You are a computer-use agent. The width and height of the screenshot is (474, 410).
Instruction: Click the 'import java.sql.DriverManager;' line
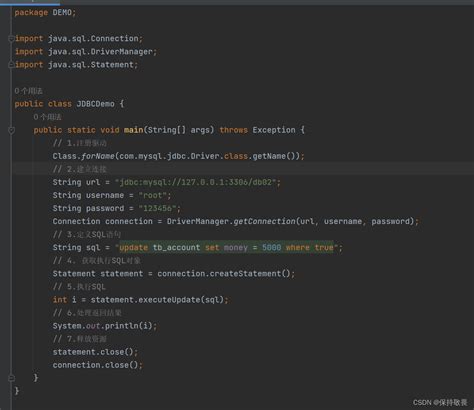click(86, 52)
